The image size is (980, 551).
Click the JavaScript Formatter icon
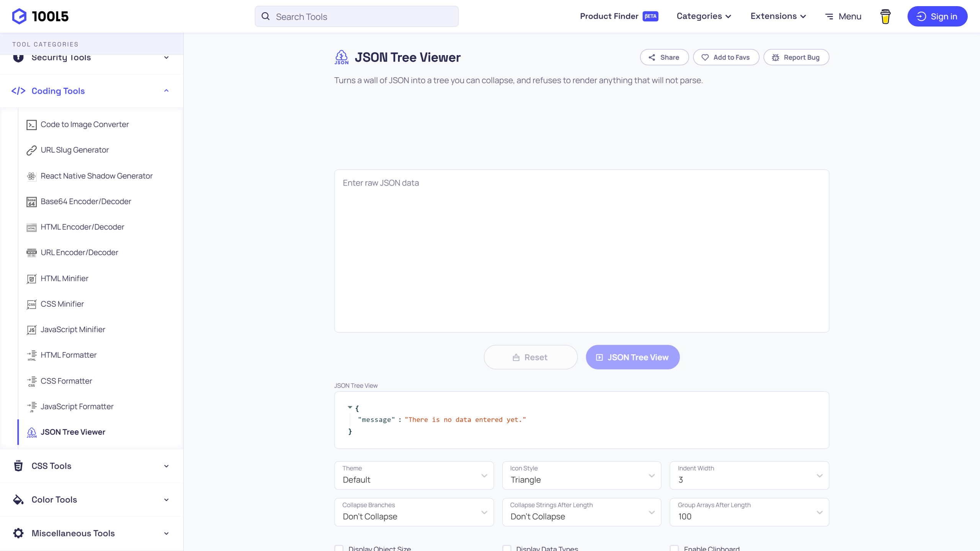(x=31, y=407)
